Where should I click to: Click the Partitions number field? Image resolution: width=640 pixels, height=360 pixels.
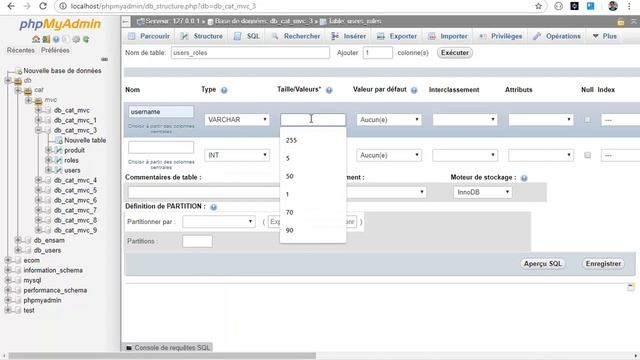click(x=197, y=241)
